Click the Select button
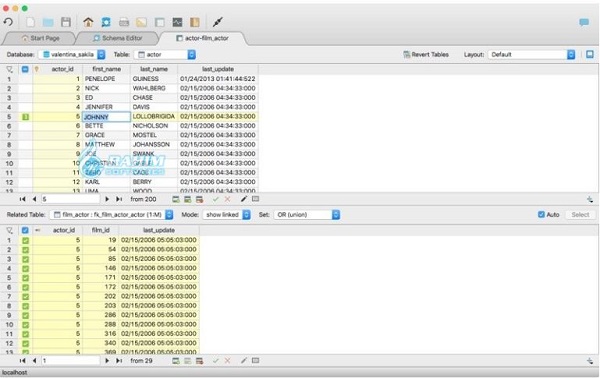Image resolution: width=600 pixels, height=378 pixels. [x=580, y=215]
